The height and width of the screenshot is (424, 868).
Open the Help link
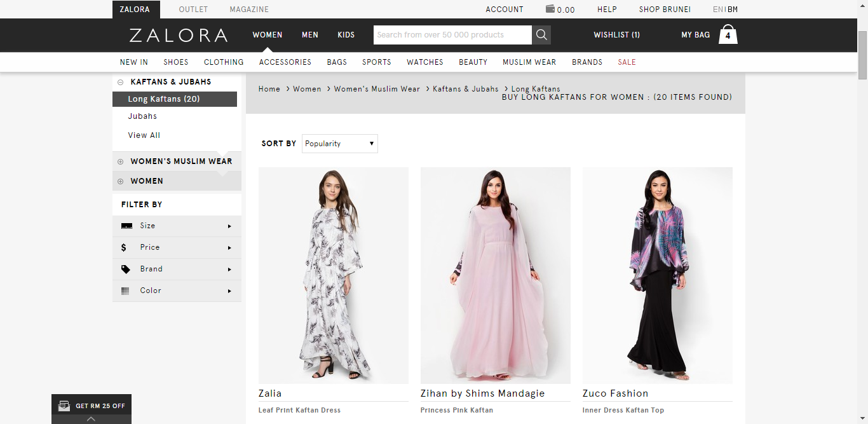(x=607, y=10)
